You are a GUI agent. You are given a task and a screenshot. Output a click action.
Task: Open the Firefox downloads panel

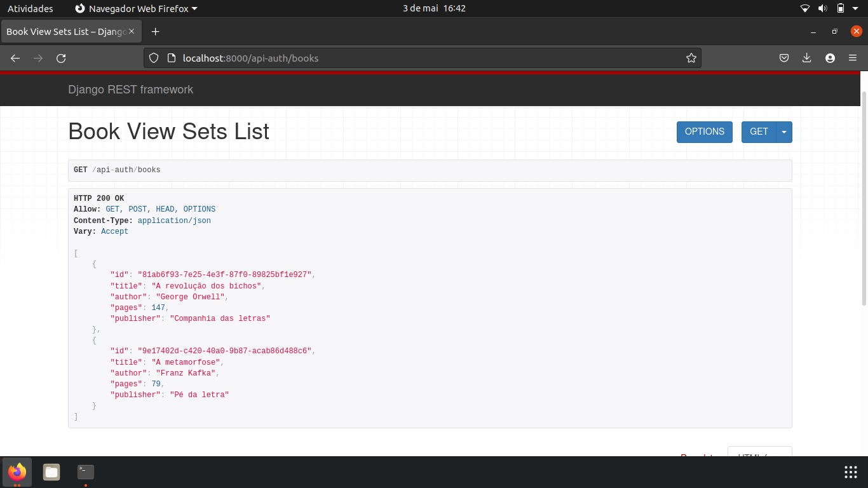click(x=806, y=58)
